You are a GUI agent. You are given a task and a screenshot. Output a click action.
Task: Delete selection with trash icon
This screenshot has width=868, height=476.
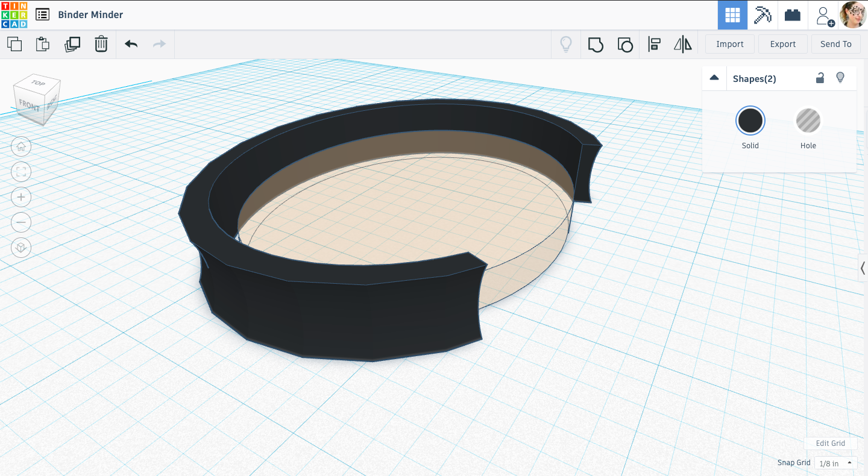click(101, 44)
